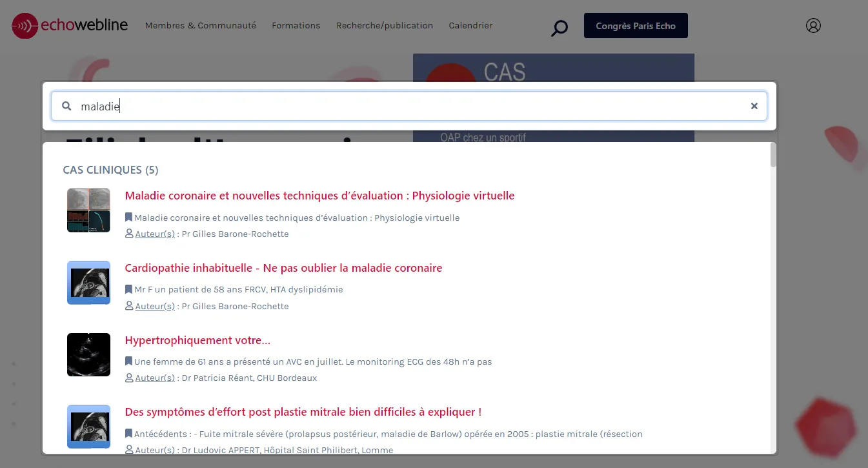Click Auteur(s) link for Dr Patricia Réant
Screen dimensions: 868x468
[x=155, y=378]
